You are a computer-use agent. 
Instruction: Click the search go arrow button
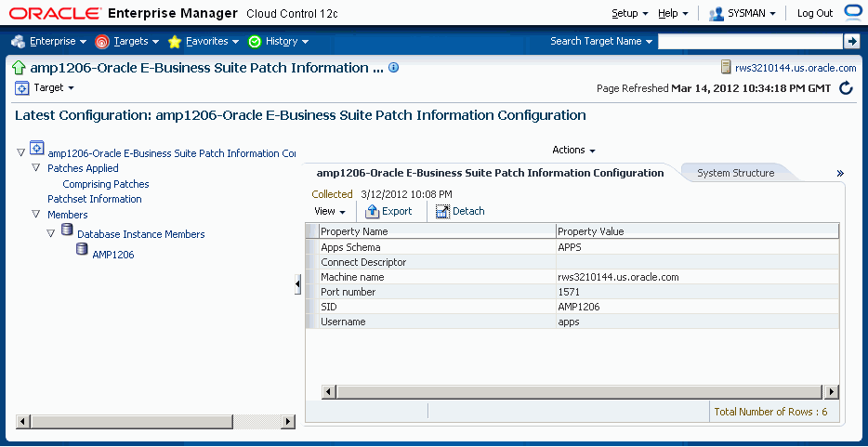[851, 41]
